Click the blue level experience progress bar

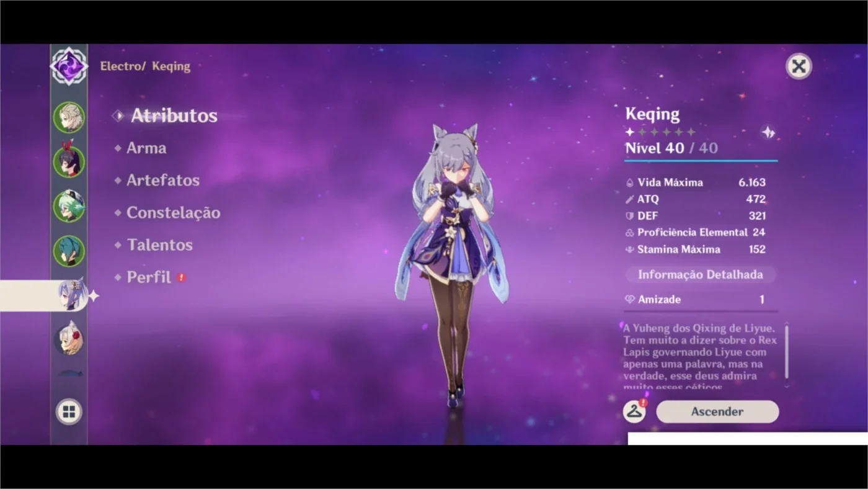tap(701, 161)
